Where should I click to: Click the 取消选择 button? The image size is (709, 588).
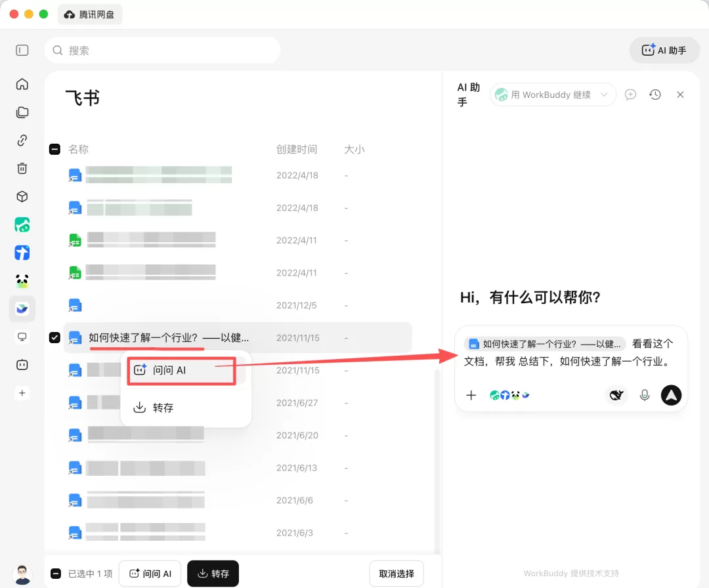397,574
